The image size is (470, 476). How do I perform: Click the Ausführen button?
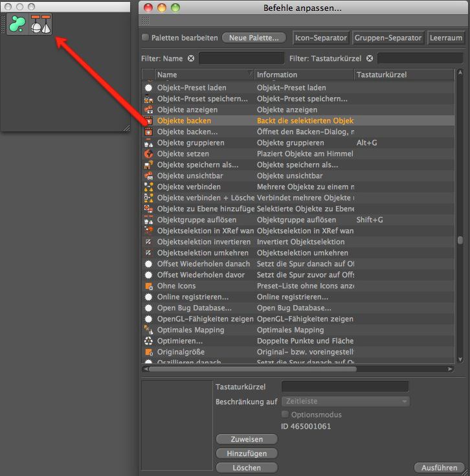[440, 467]
